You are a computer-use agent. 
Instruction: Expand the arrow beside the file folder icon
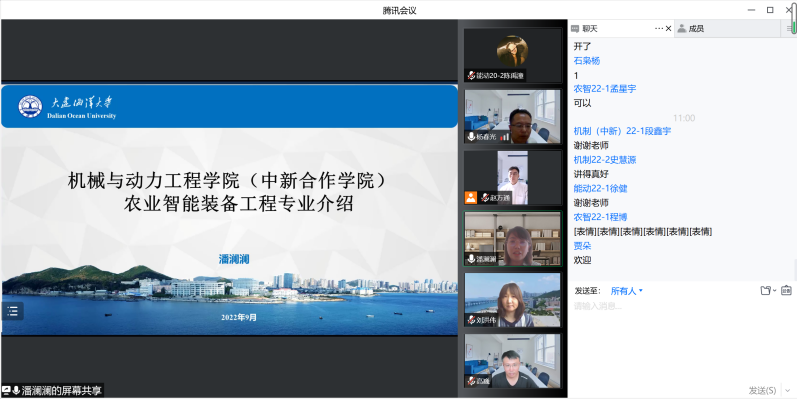click(x=774, y=291)
